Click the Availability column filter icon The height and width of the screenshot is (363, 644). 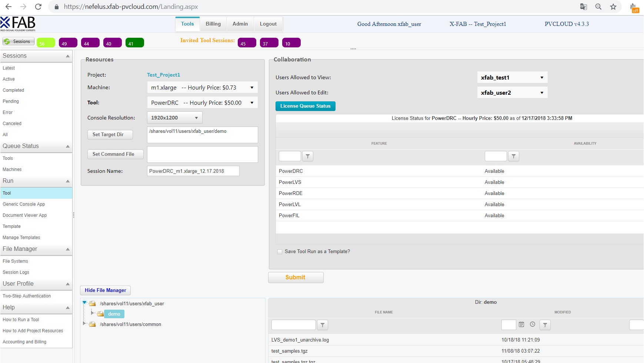(x=513, y=157)
